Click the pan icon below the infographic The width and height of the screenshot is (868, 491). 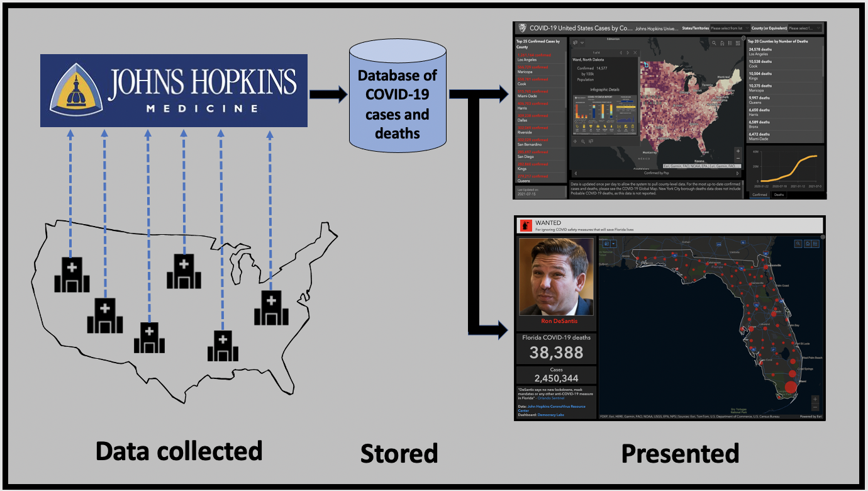575,142
